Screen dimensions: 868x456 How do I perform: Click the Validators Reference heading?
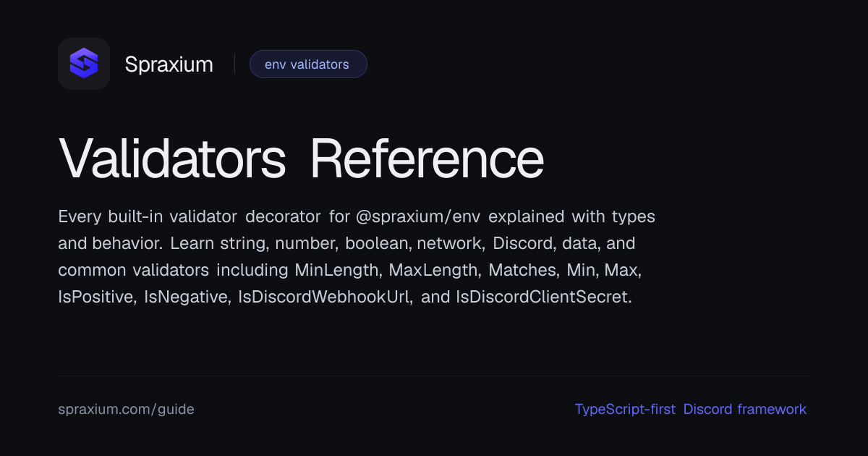point(300,159)
